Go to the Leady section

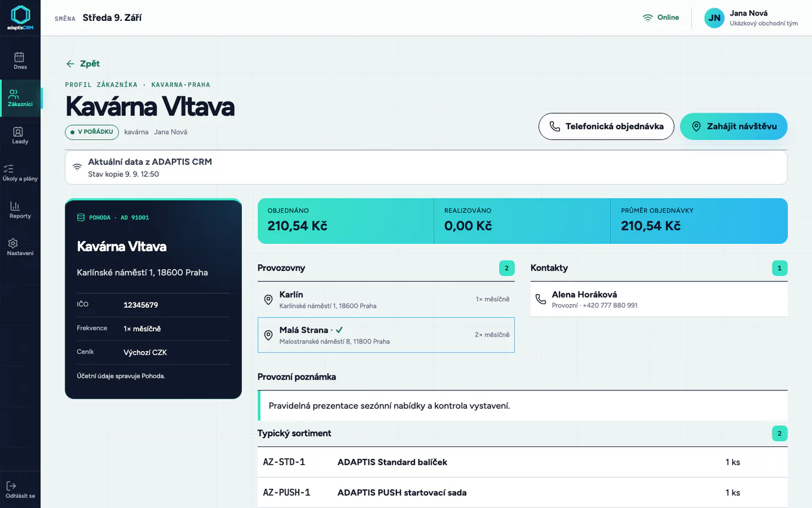point(20,135)
